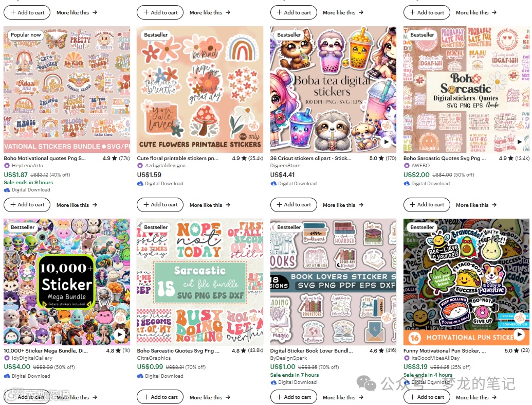Add Boho Motivational quotes item to cart
The image size is (532, 405).
click(x=27, y=204)
